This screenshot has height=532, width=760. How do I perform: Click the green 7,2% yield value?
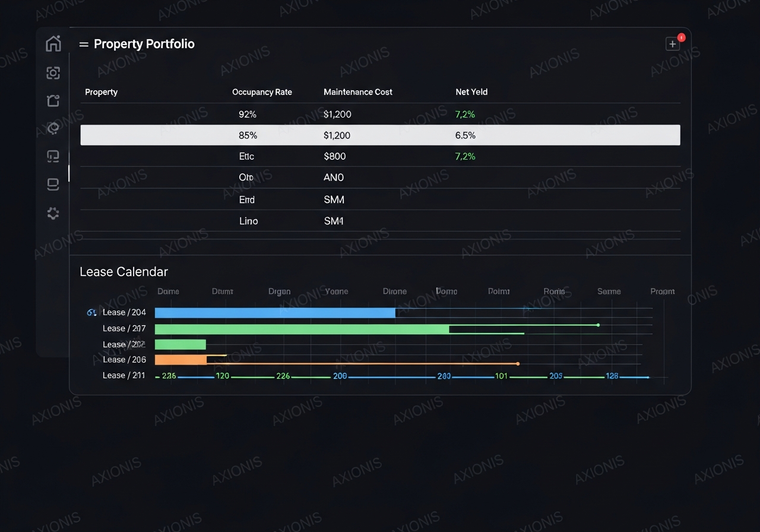click(464, 114)
